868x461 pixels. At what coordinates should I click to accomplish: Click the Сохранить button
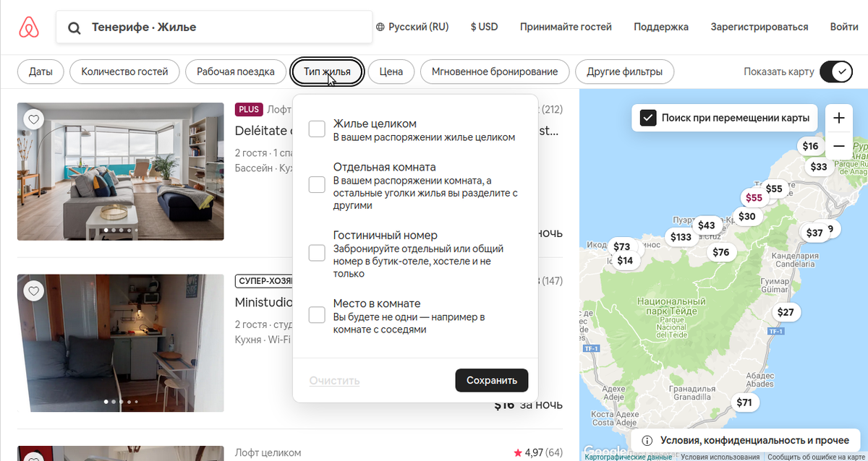tap(491, 380)
